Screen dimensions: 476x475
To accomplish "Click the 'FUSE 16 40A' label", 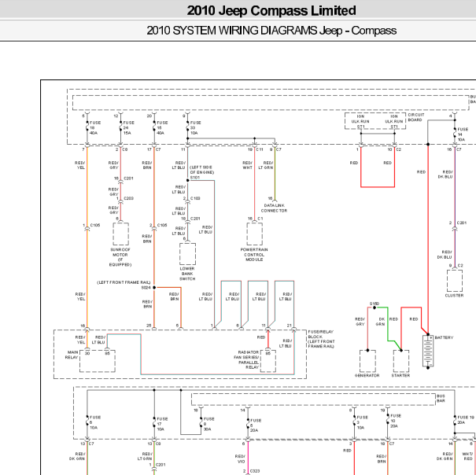I will 162,127.
